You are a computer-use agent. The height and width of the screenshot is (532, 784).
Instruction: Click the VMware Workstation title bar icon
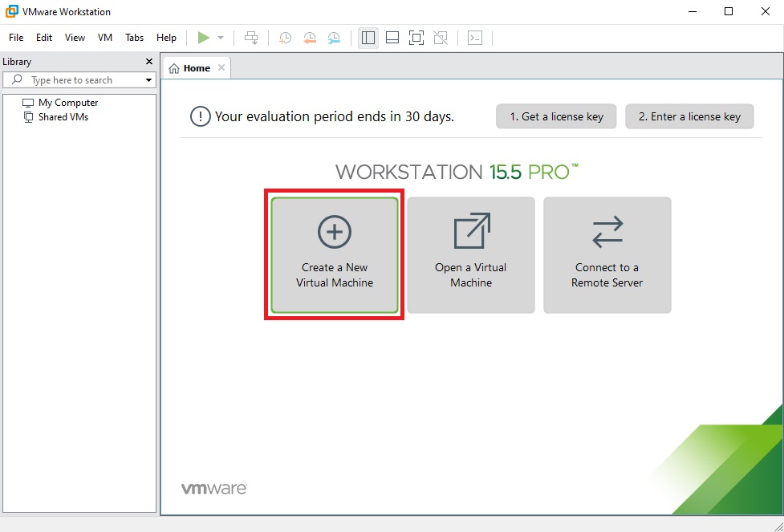(x=11, y=11)
